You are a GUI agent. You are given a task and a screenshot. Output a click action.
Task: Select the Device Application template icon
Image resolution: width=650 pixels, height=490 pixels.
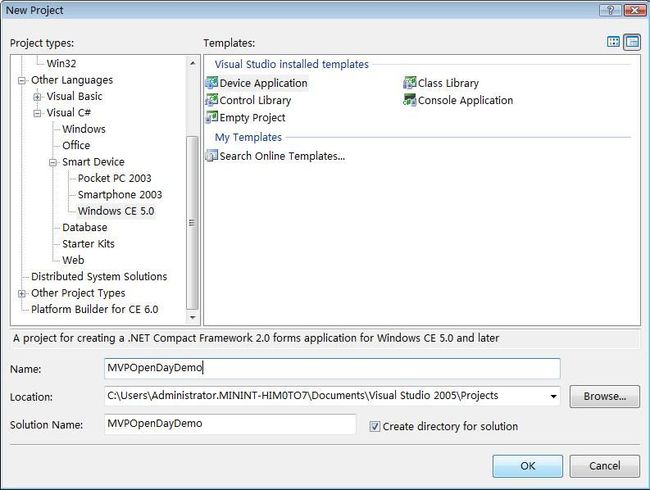211,82
